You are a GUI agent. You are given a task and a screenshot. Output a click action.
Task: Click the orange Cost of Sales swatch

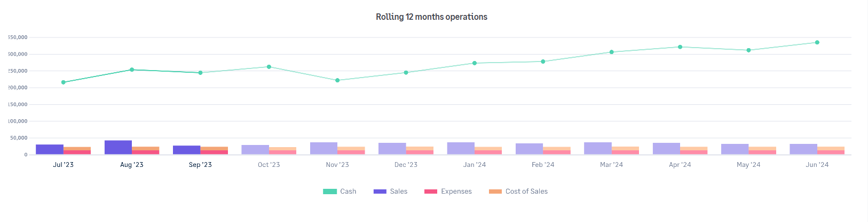pos(495,192)
